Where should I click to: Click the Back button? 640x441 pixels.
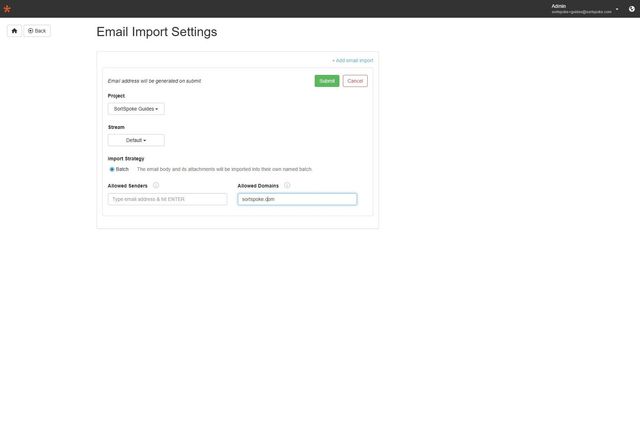(x=37, y=31)
